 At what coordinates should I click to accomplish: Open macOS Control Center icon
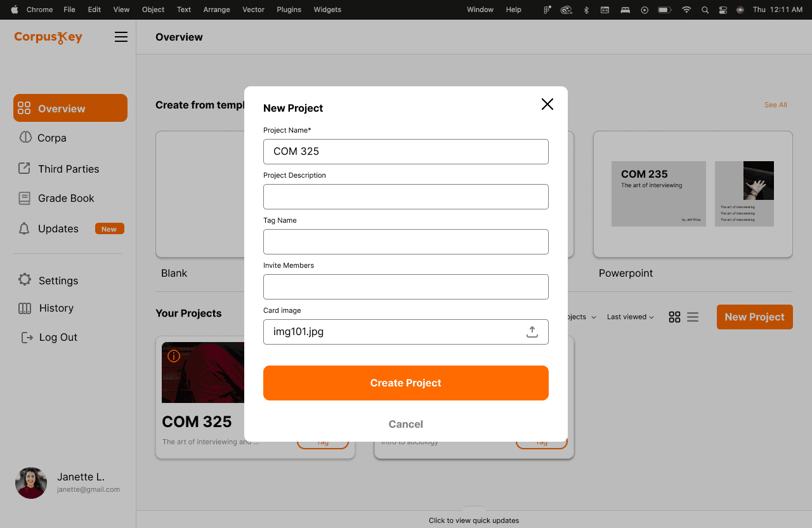click(723, 10)
